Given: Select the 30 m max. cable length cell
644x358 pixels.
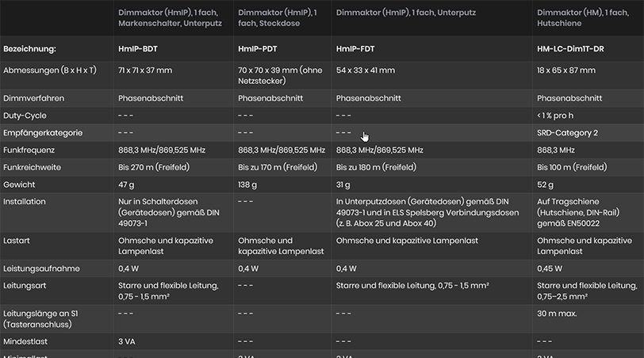Looking at the screenshot, I should [x=557, y=314].
